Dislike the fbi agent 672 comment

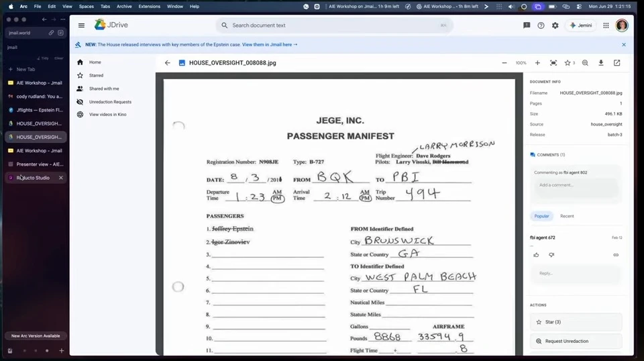(x=551, y=255)
